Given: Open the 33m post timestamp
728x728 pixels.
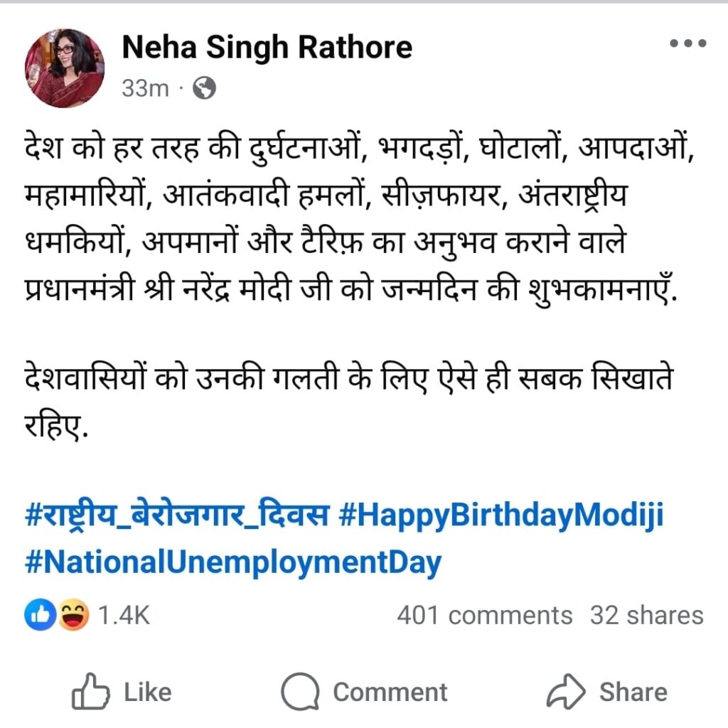Looking at the screenshot, I should 145,88.
